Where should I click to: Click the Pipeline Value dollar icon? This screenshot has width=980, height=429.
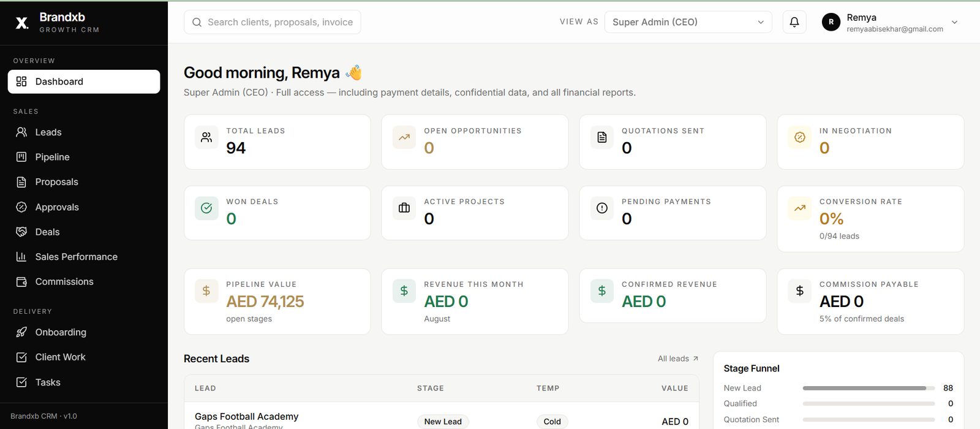tap(206, 290)
